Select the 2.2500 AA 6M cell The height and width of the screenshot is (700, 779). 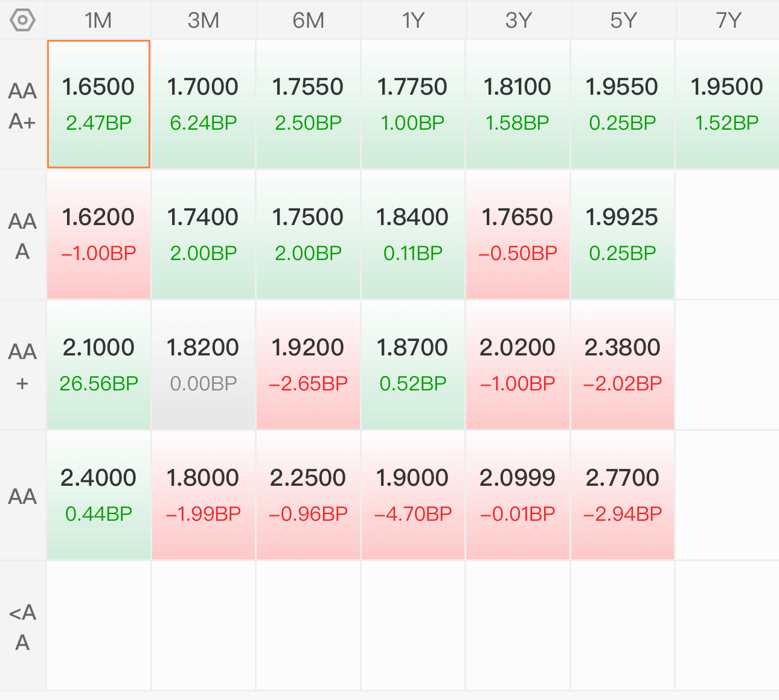(308, 495)
